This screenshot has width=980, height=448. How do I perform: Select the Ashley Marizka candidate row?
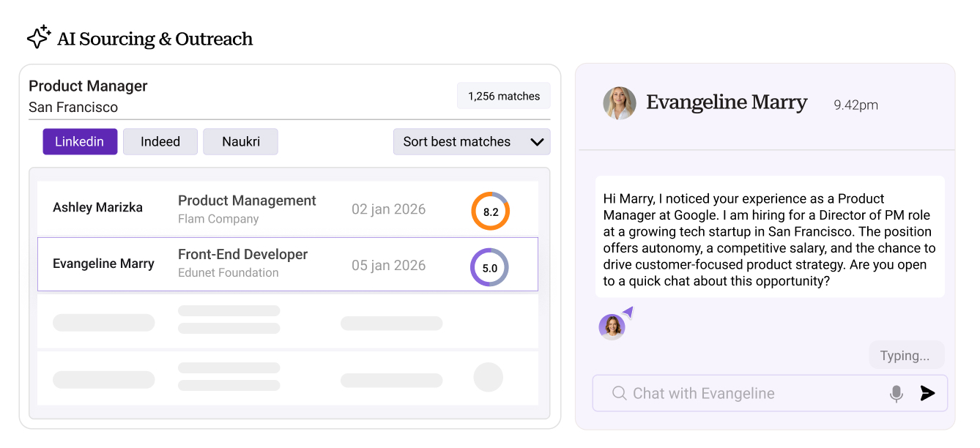(288, 209)
